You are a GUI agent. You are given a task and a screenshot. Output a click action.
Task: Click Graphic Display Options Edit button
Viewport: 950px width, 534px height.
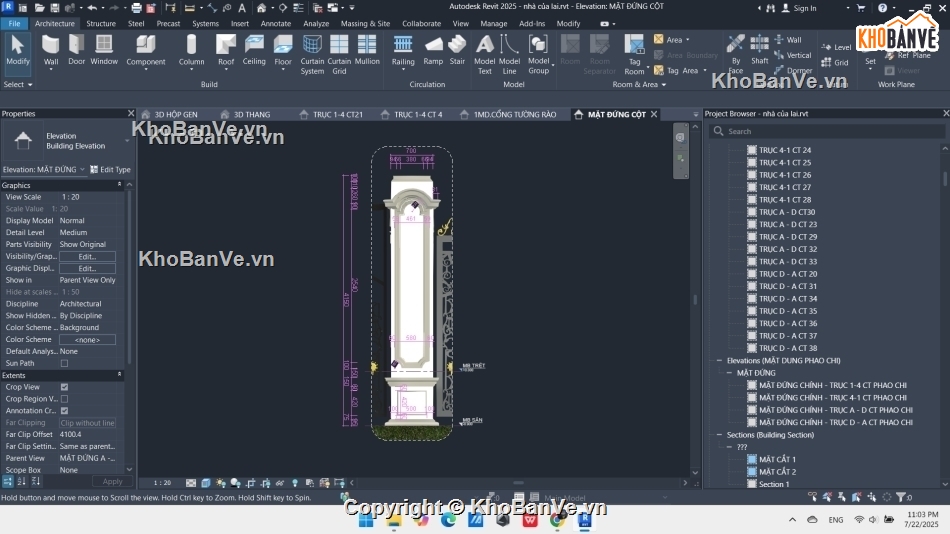coord(87,269)
